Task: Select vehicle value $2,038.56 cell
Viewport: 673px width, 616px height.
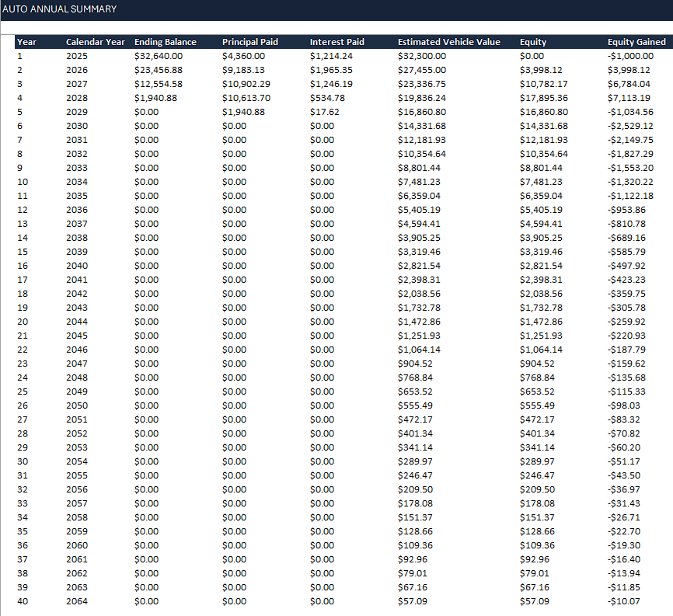Action: (x=419, y=294)
